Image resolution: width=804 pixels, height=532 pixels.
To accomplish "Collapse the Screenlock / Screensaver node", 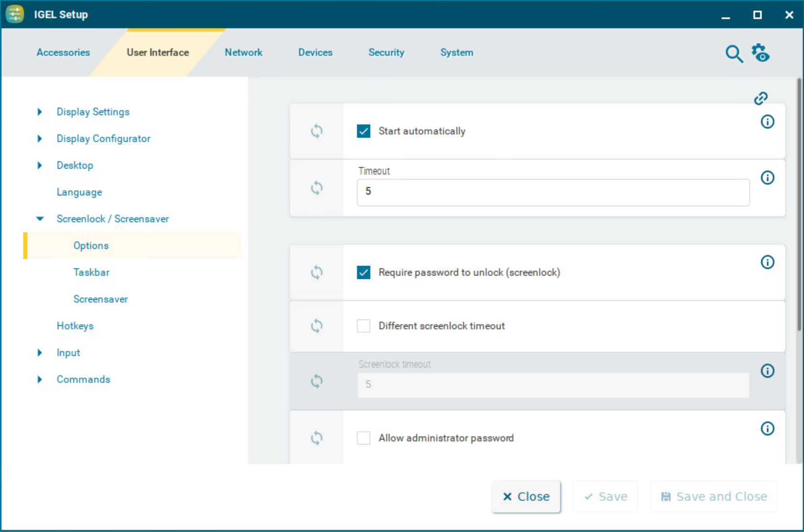I will (40, 219).
